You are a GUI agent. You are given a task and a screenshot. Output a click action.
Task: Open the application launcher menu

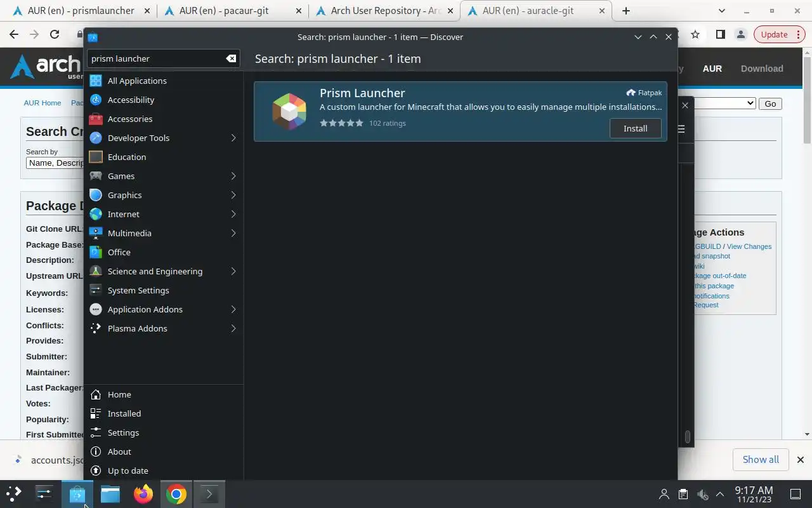(14, 493)
